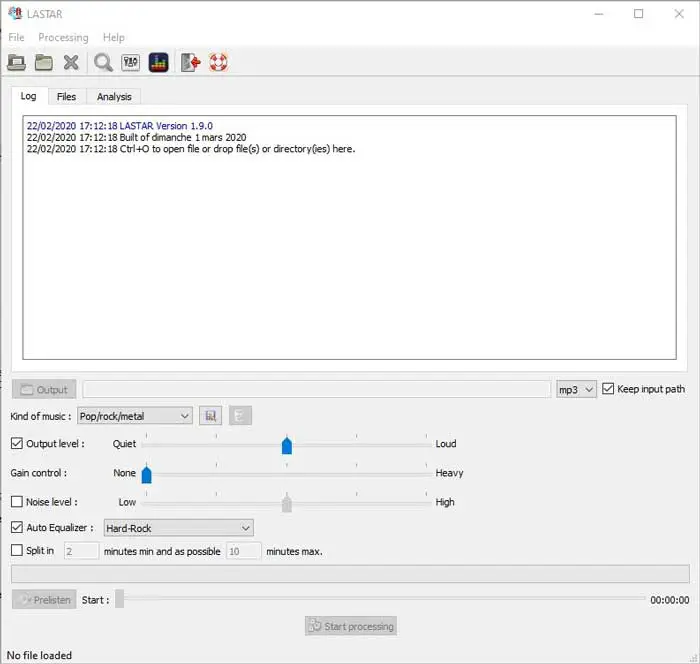
Task: Open the File menu
Action: [16, 38]
